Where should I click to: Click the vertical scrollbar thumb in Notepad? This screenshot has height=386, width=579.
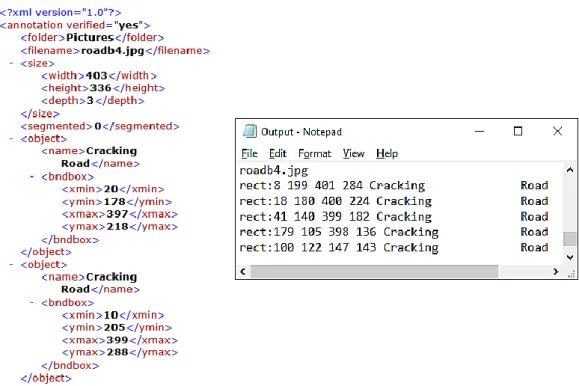pyautogui.click(x=570, y=239)
